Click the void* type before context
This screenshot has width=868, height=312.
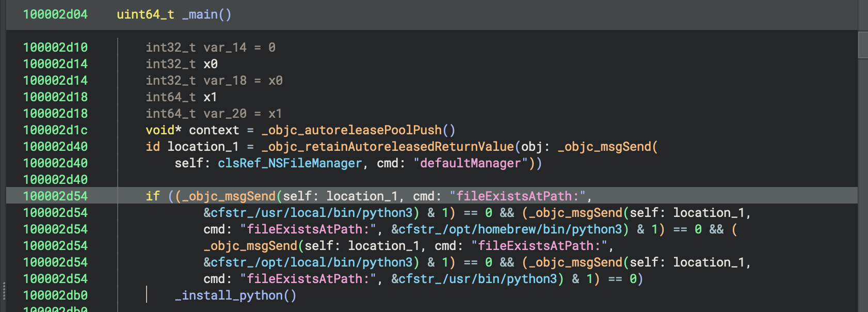(164, 130)
